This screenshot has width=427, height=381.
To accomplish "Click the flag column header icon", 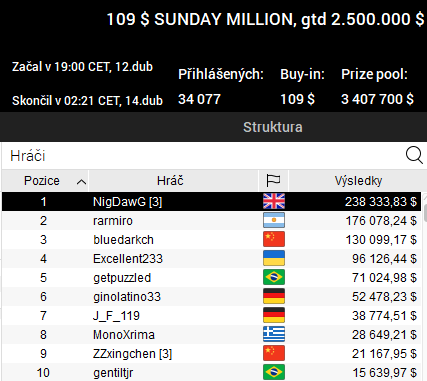I will [x=273, y=181].
